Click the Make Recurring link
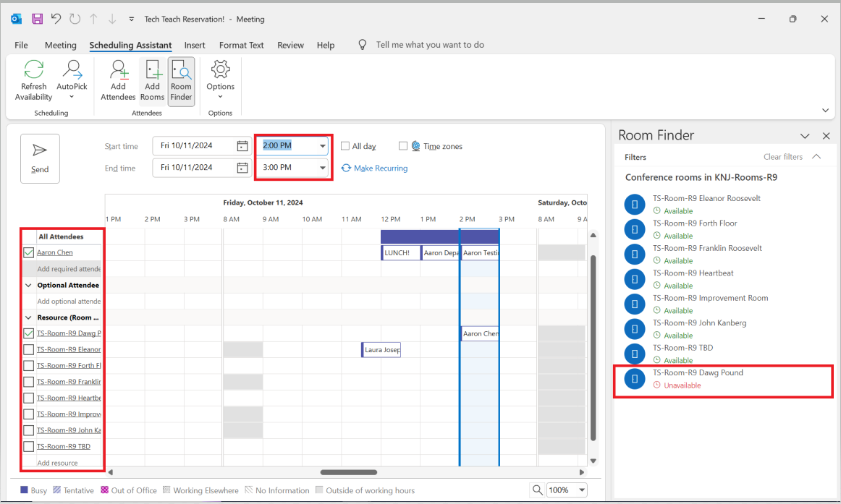The height and width of the screenshot is (504, 841). [x=380, y=168]
